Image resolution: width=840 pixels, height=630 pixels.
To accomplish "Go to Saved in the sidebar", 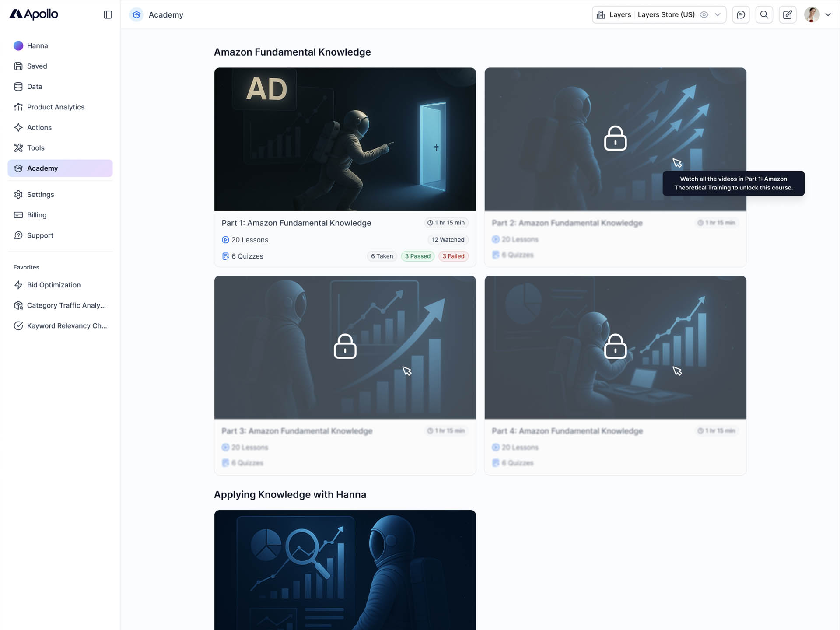I will pos(37,66).
